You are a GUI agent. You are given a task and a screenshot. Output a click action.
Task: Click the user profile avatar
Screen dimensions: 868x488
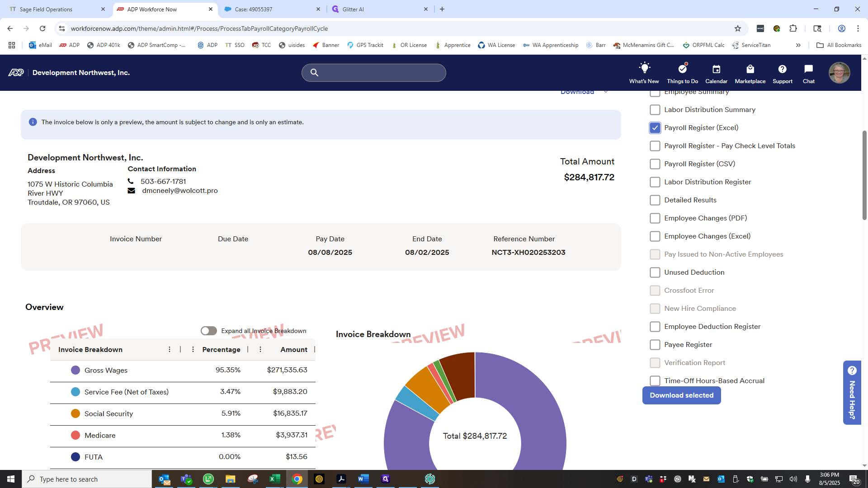[x=839, y=73]
